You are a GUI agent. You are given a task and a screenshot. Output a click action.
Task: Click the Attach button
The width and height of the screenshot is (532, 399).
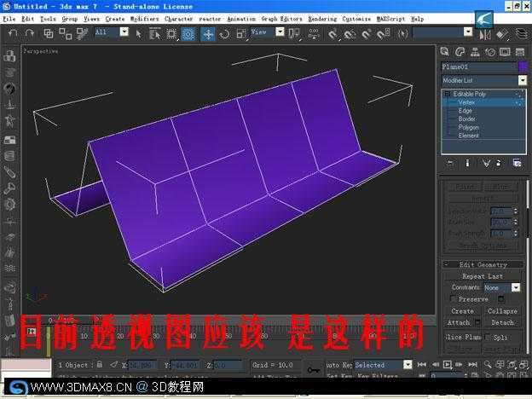(x=459, y=322)
